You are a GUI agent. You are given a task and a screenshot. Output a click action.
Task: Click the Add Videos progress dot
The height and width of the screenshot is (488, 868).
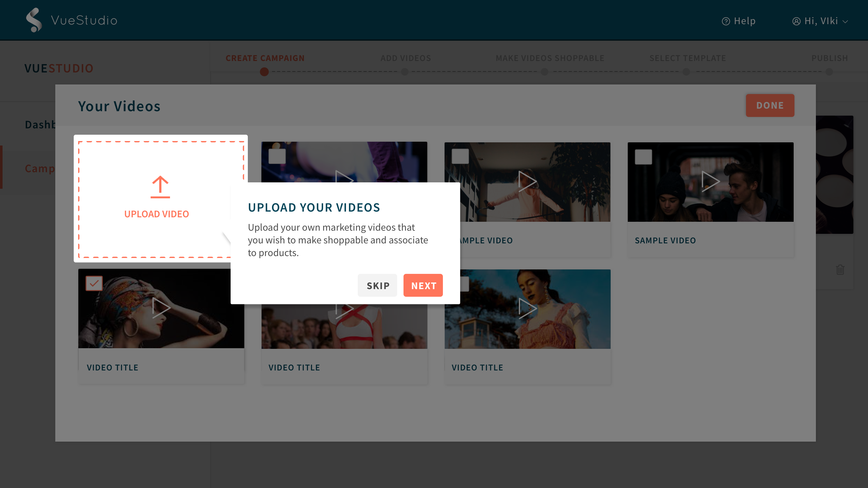pos(405,72)
